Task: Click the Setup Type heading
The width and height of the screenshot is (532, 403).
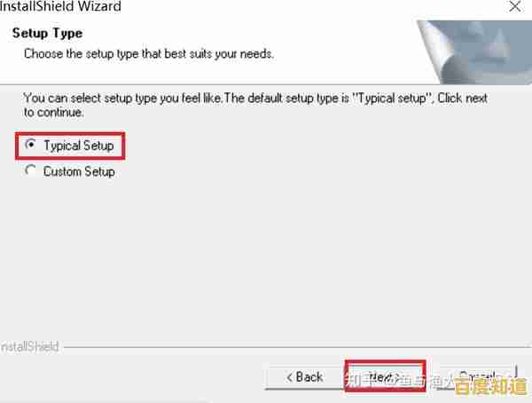Action: point(47,34)
